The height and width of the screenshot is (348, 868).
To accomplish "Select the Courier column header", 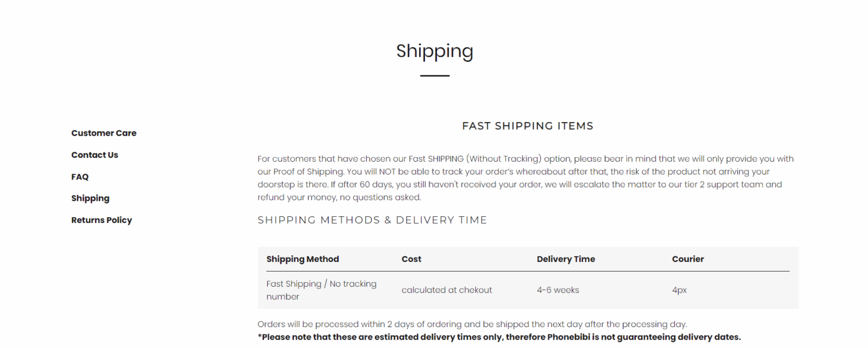I will (x=688, y=259).
